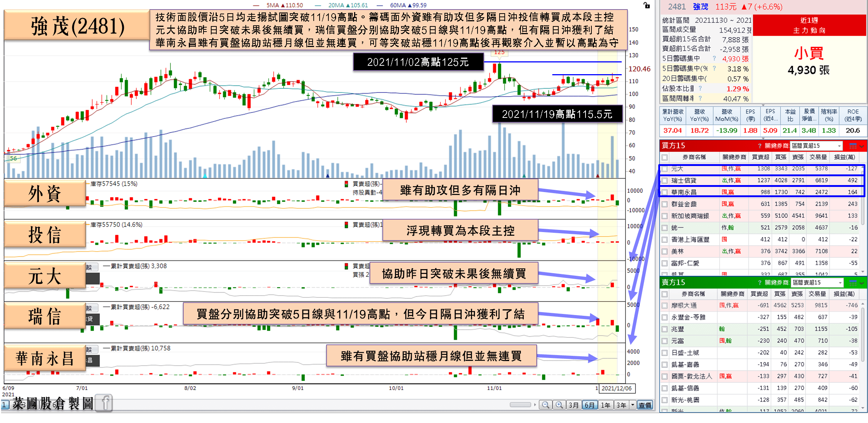Select the 3年 time range

point(622,405)
